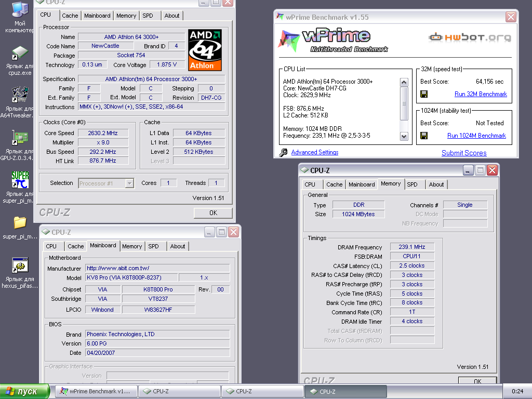The height and width of the screenshot is (399, 532).
Task: Click the Core Speed value field
Action: pos(103,133)
